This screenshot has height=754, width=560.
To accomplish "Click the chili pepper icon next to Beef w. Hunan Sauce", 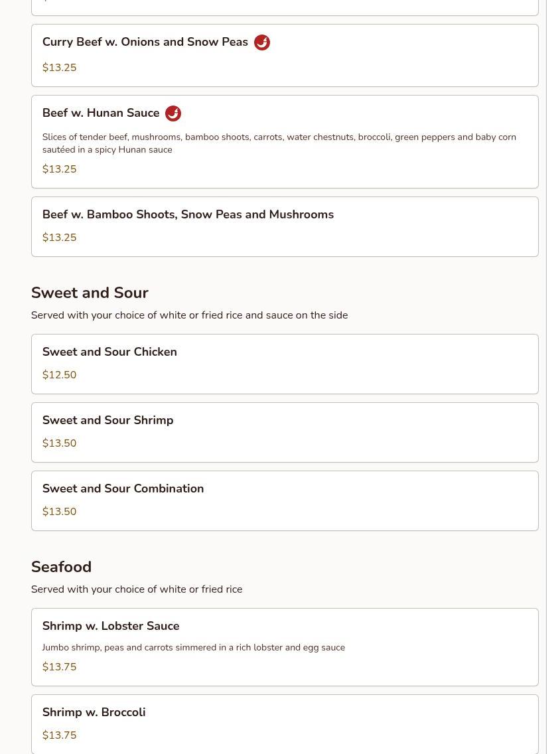I will click(x=173, y=113).
